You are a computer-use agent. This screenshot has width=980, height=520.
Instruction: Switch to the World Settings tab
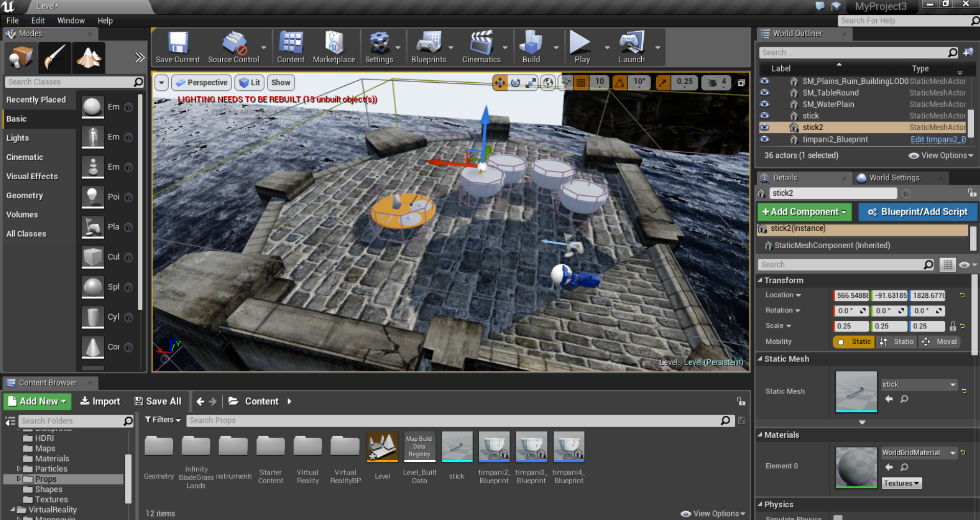pos(894,178)
